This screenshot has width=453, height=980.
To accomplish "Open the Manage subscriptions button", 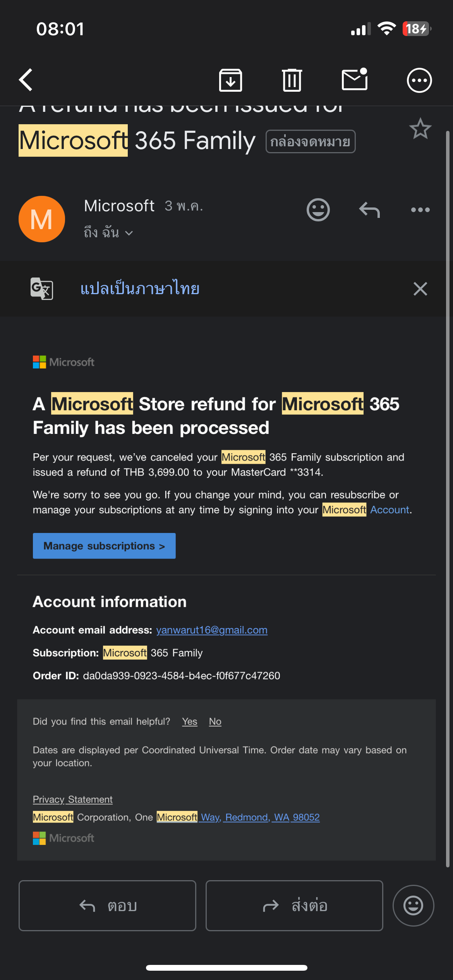I will [x=104, y=546].
